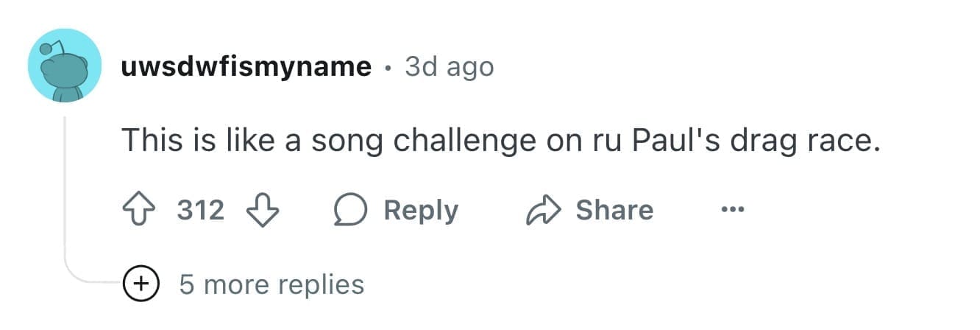Open the uwsdwfismyname user profile link

(246, 67)
